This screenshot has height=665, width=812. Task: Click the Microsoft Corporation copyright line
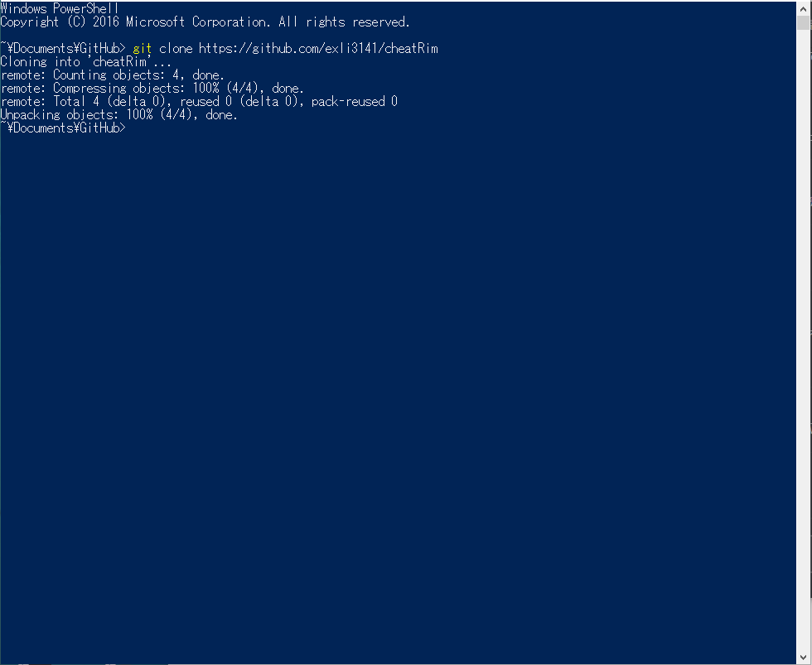point(205,22)
